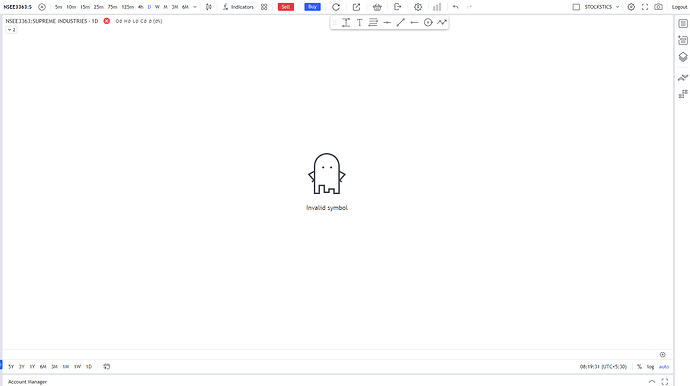Viewport: 690px width, 386px height.
Task: Select the path/polyline tool
Action: pyautogui.click(x=441, y=22)
